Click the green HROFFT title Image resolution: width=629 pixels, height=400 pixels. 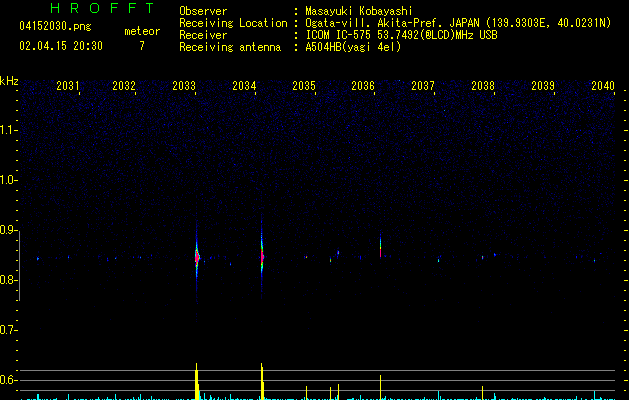point(102,8)
